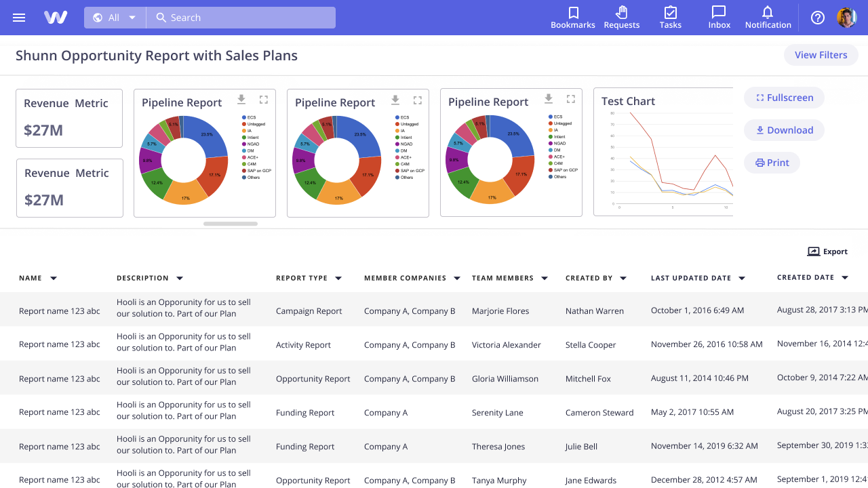
Task: Open the Member Companies column dropdown
Action: click(x=457, y=279)
